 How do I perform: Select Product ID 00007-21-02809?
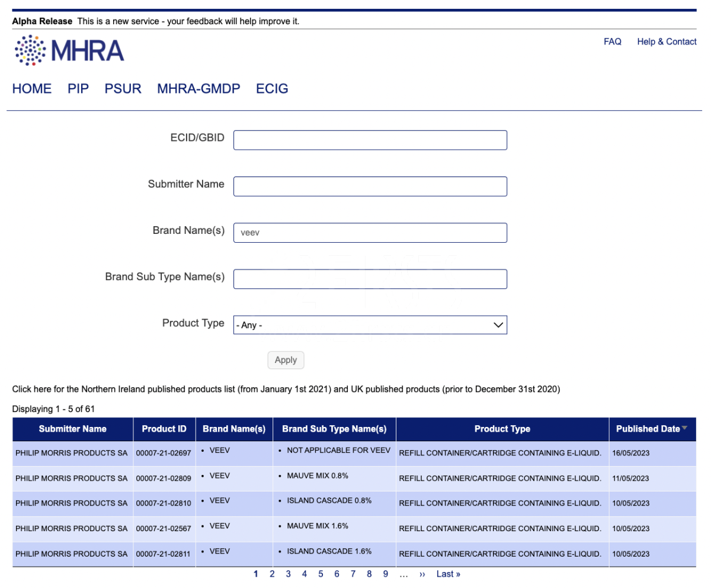click(x=164, y=478)
